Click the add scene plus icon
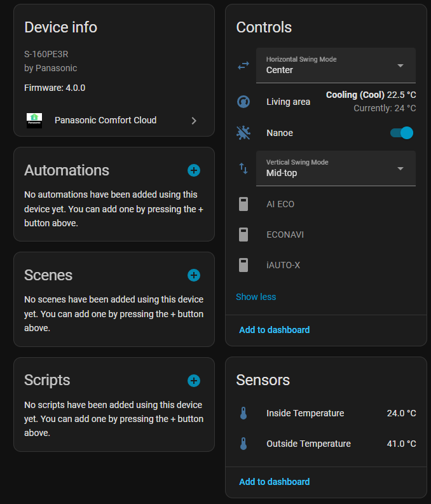 pos(194,275)
